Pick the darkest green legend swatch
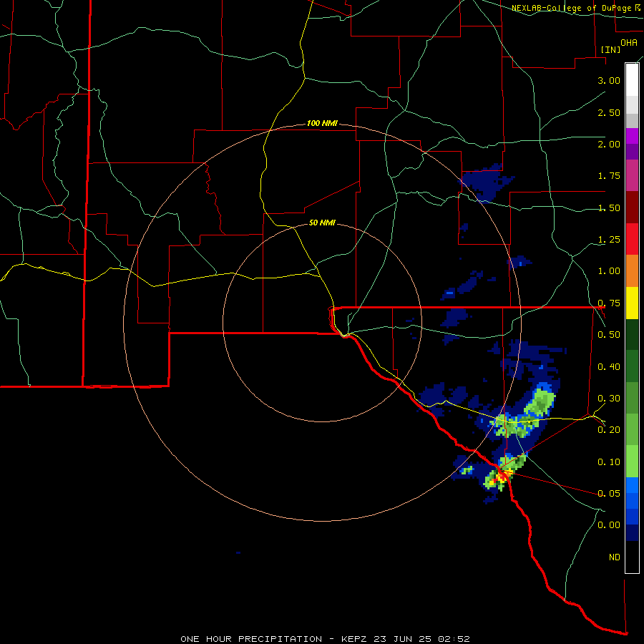Image resolution: width=644 pixels, height=644 pixels. [632, 334]
